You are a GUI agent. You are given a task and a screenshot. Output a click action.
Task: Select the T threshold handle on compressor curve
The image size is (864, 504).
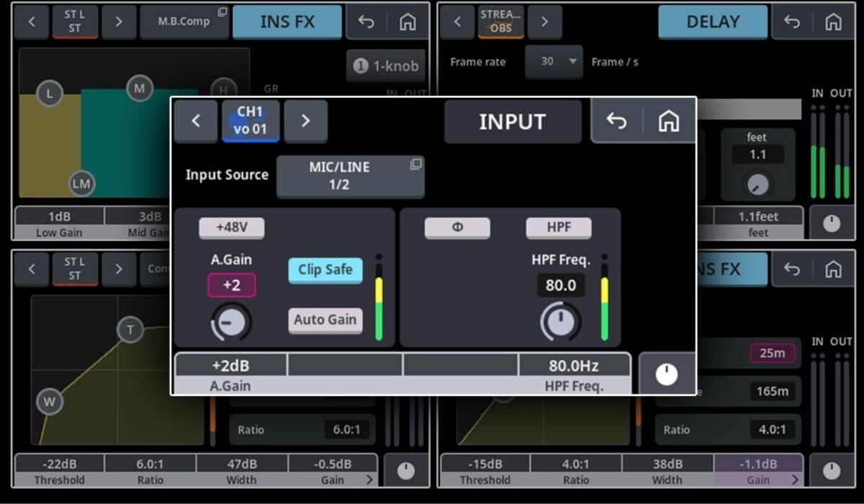(130, 330)
